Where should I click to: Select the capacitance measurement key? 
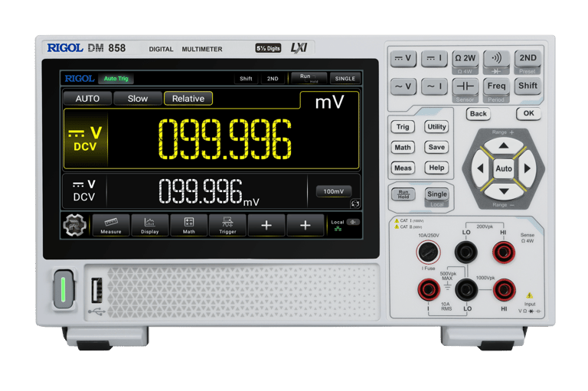[x=465, y=86]
